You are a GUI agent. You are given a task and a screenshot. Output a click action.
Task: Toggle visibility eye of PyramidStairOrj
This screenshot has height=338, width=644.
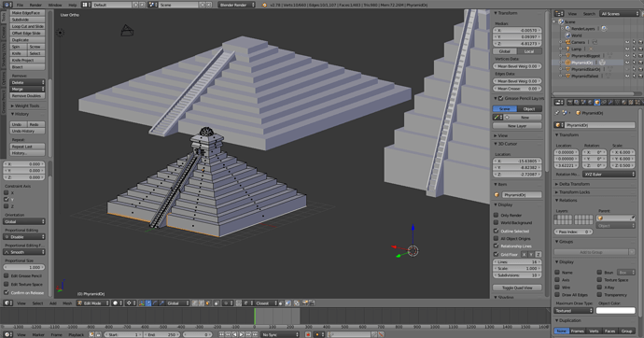pos(627,69)
